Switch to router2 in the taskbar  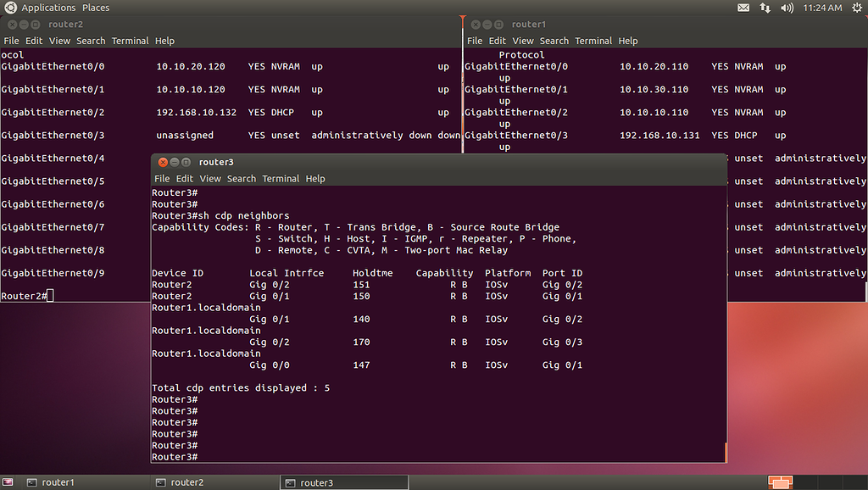(x=214, y=482)
